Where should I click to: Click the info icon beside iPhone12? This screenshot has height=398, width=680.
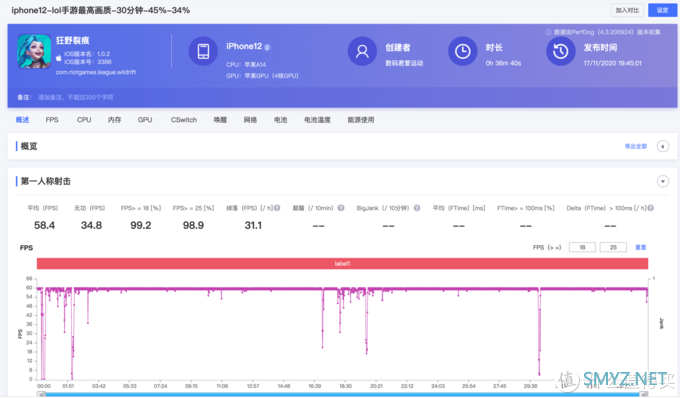[x=267, y=47]
